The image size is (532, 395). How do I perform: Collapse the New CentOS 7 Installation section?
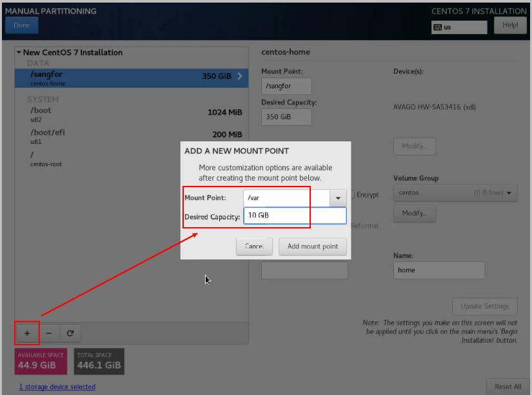click(19, 52)
